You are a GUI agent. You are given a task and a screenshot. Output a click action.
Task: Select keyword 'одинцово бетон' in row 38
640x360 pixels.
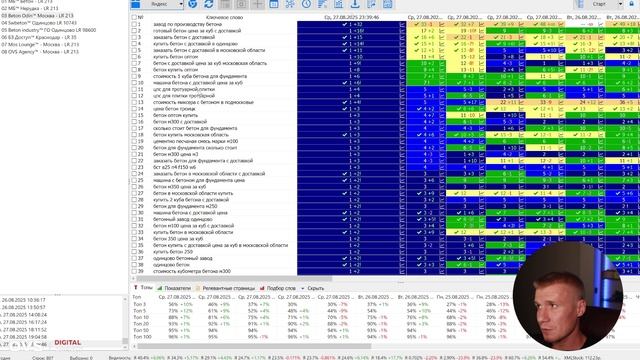[171, 264]
